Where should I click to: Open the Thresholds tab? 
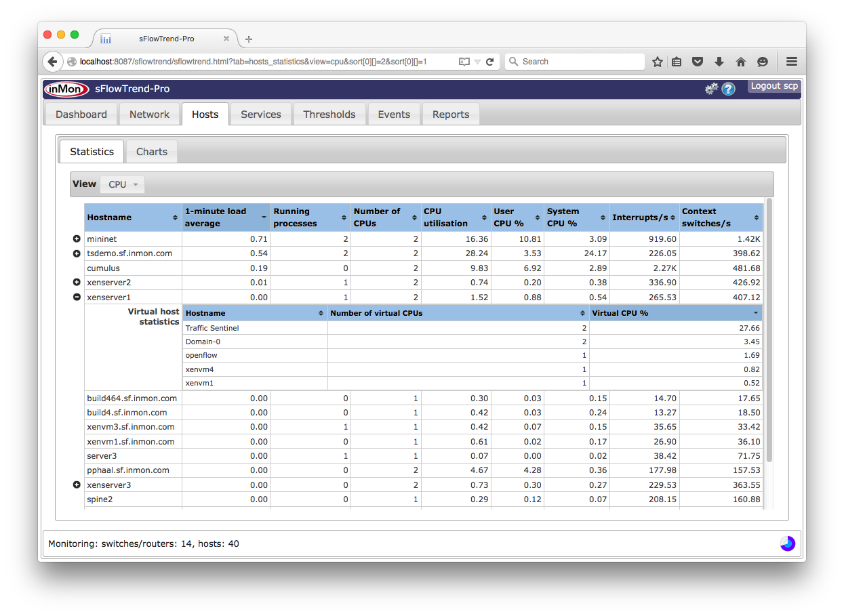(x=329, y=115)
